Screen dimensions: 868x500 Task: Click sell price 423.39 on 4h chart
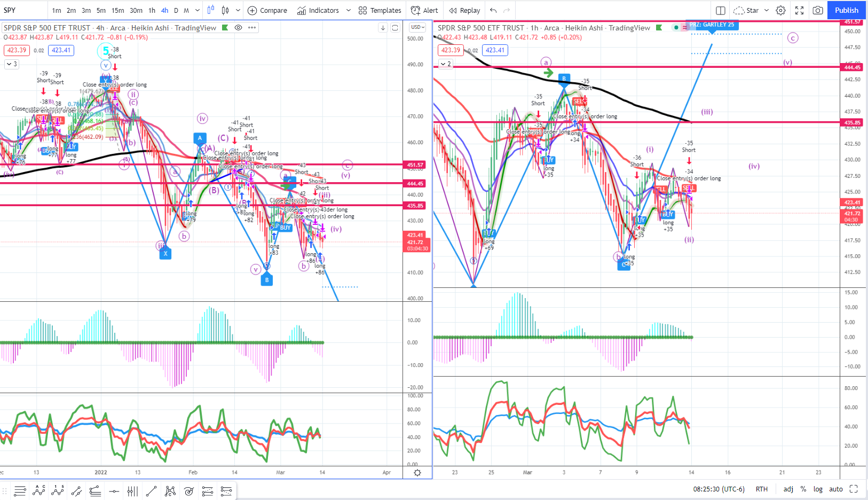[x=17, y=50]
